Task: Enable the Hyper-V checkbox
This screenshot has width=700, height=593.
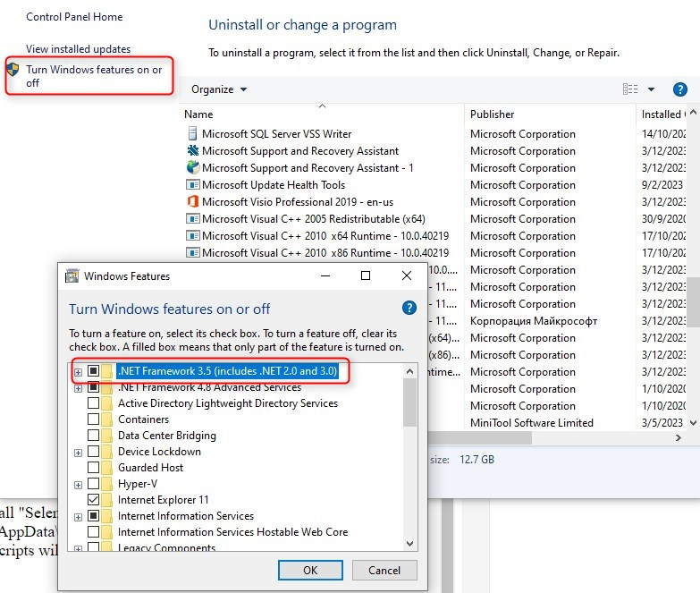Action: pos(93,484)
